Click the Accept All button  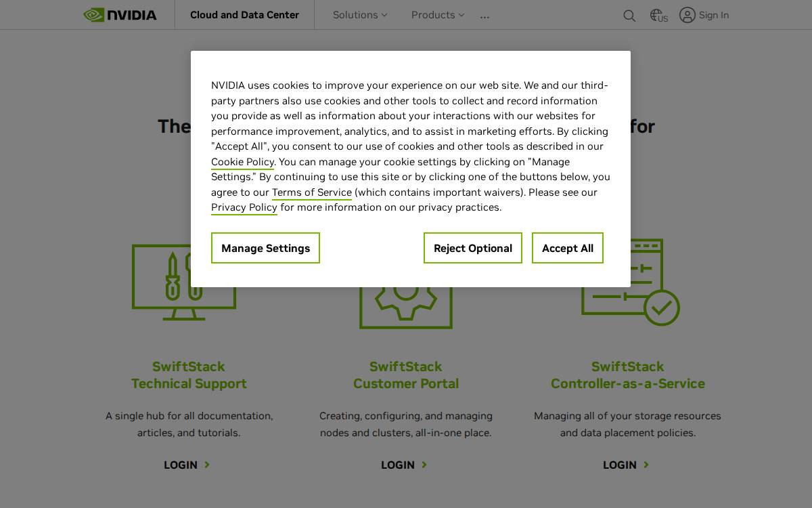pyautogui.click(x=568, y=248)
